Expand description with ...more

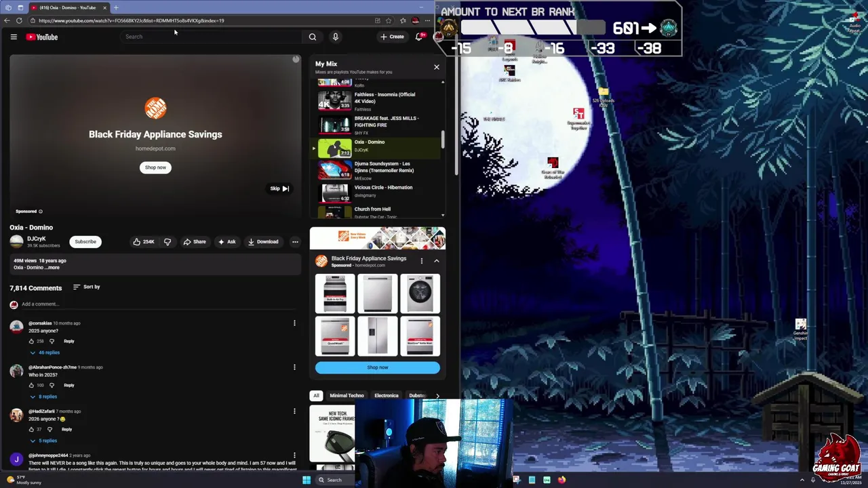click(53, 268)
